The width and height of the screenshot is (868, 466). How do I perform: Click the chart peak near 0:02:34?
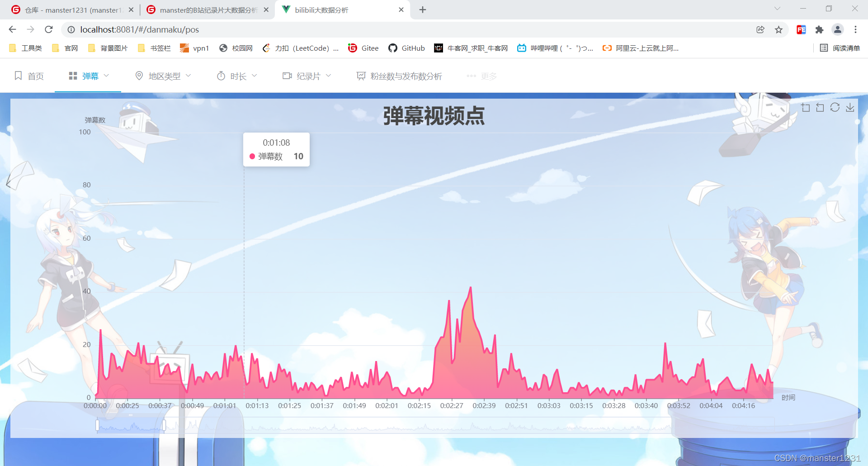pyautogui.click(x=471, y=287)
